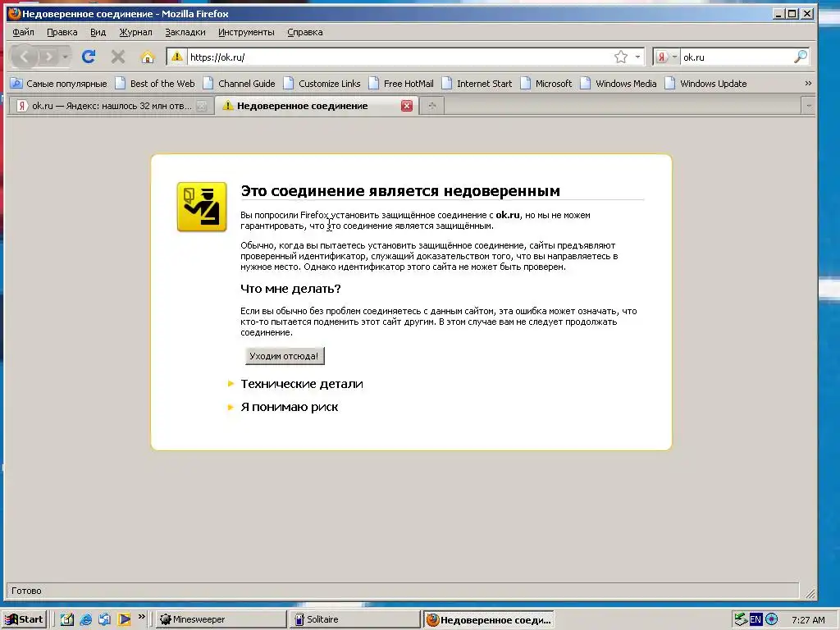Open the Правка menu
The width and height of the screenshot is (840, 630).
pyautogui.click(x=62, y=32)
